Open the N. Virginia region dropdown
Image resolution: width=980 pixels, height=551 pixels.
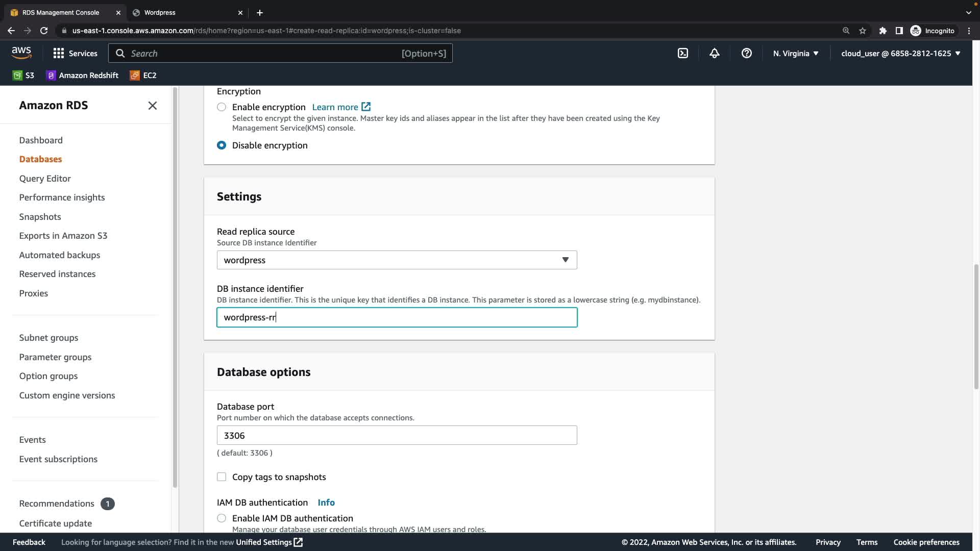[795, 53]
